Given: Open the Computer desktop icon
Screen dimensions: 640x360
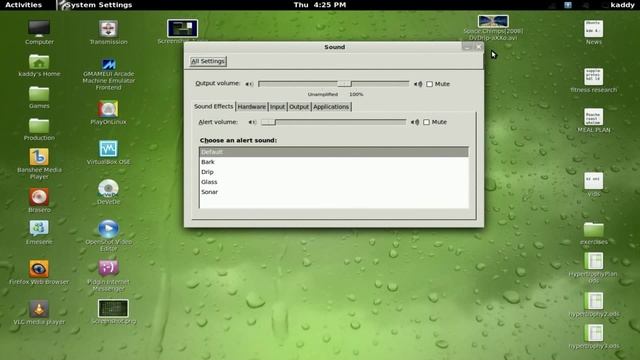Looking at the screenshot, I should point(39,29).
